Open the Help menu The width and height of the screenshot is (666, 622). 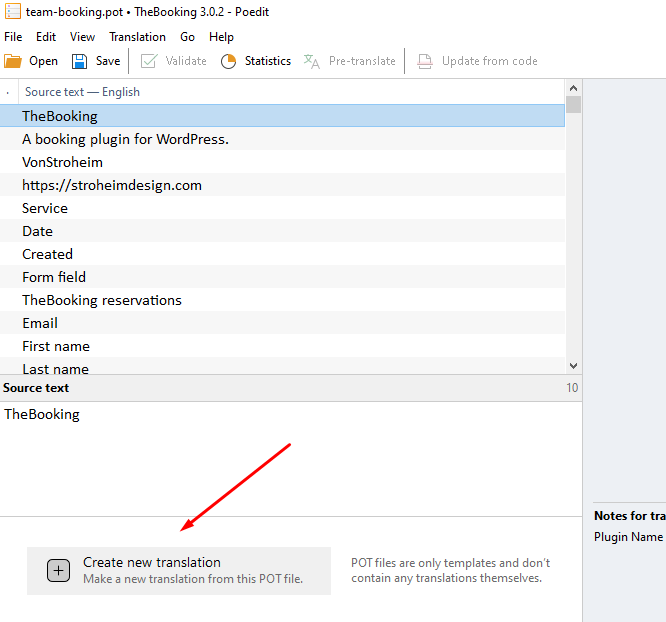point(221,37)
